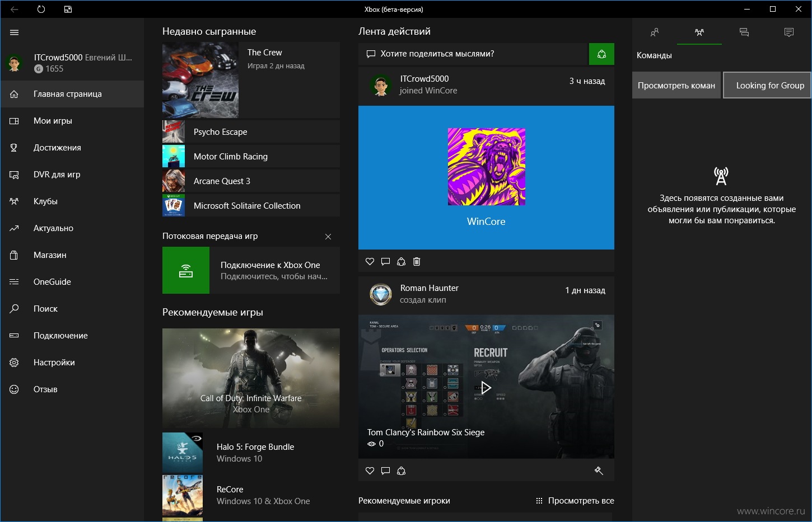Select the Команды teams tab icon
Screen dimensions: 812x522
[x=699, y=32]
